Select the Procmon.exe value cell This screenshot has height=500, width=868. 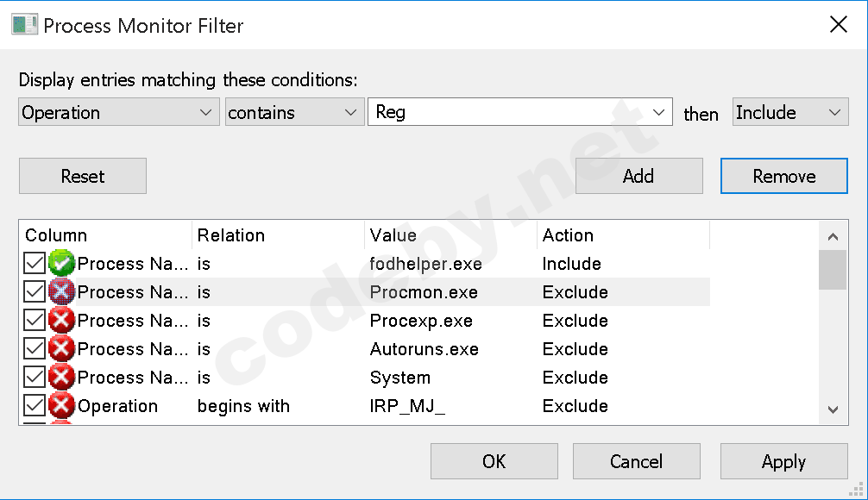coord(424,292)
